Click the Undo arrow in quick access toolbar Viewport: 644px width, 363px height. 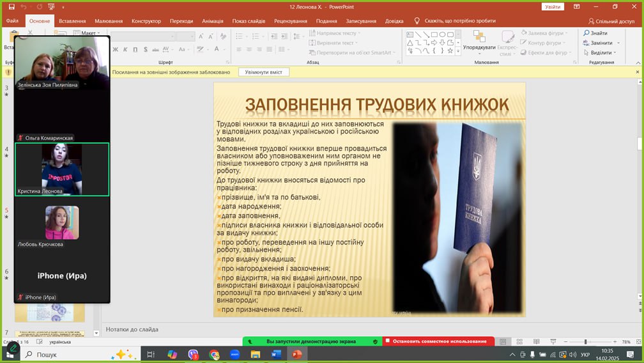23,6
